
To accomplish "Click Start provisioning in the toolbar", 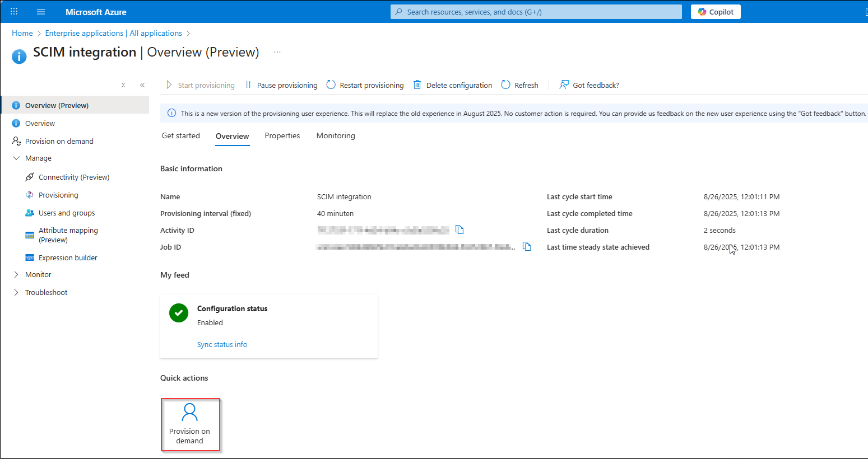I will pos(200,85).
